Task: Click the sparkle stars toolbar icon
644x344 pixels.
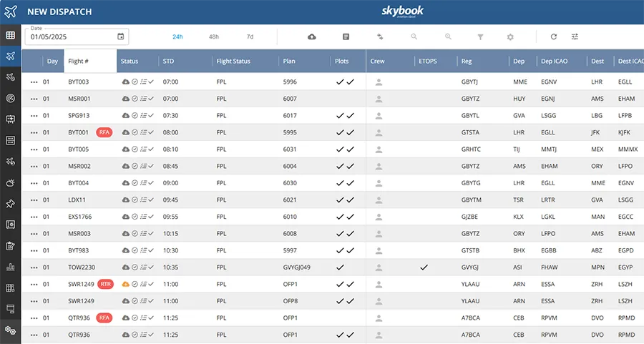Action: (380, 37)
